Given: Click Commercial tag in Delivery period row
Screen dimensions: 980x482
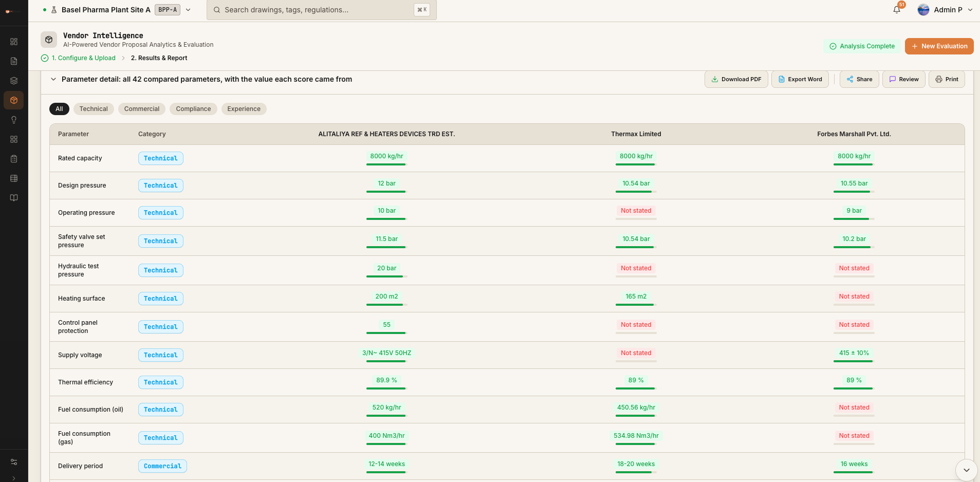Looking at the screenshot, I should 162,466.
